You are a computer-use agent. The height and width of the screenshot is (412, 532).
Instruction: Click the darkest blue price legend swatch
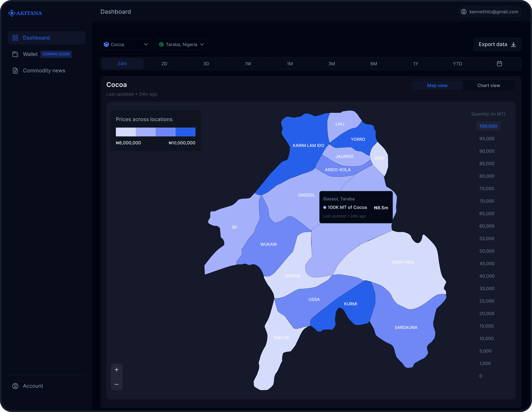pyautogui.click(x=185, y=132)
